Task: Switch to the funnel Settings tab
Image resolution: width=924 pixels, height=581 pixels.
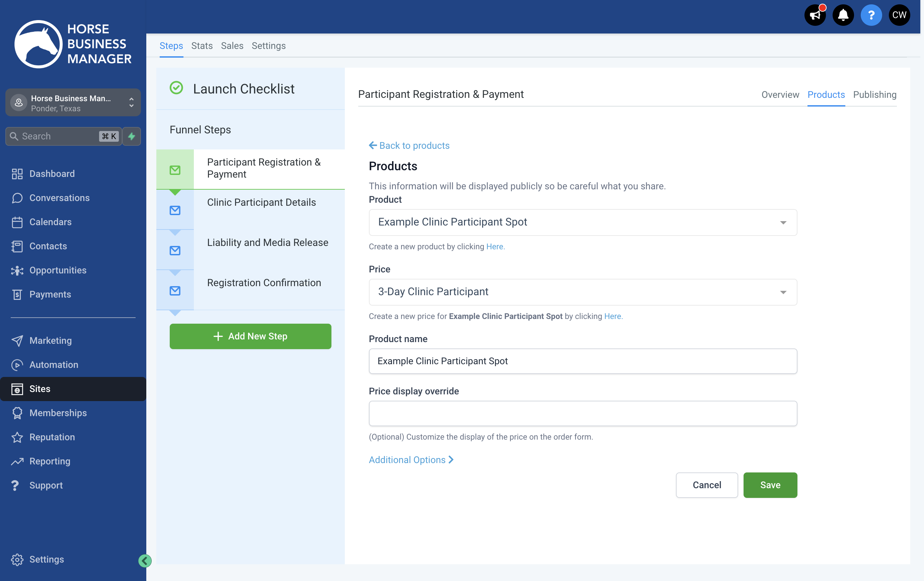Action: 268,46
